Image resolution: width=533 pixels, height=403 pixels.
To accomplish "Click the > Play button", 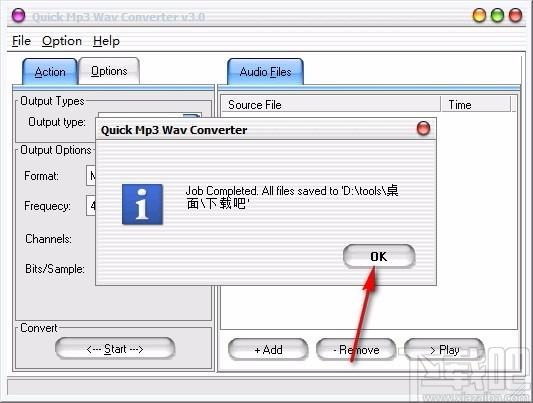I will click(x=444, y=349).
